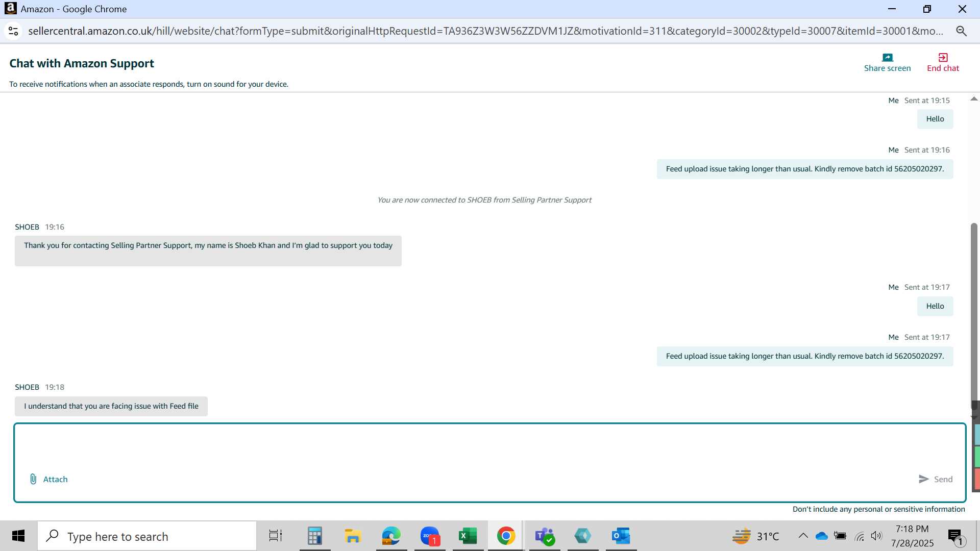Open the teal gem app on taskbar
The image size is (980, 551).
click(x=582, y=536)
